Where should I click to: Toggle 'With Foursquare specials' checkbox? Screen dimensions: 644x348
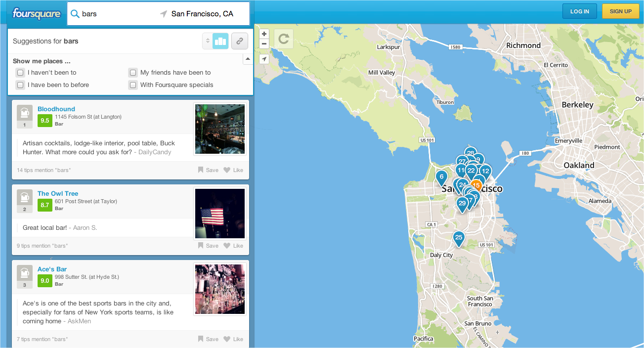coord(133,85)
